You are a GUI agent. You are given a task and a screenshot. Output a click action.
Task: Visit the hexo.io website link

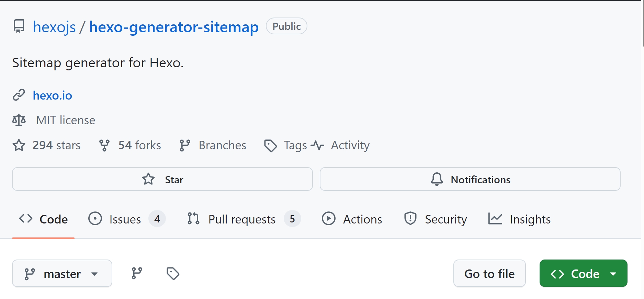click(53, 95)
